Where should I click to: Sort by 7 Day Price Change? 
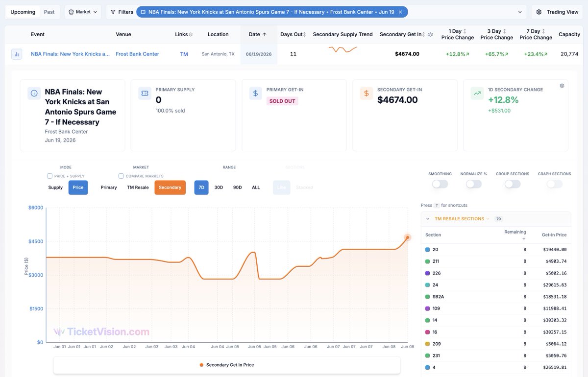point(536,34)
